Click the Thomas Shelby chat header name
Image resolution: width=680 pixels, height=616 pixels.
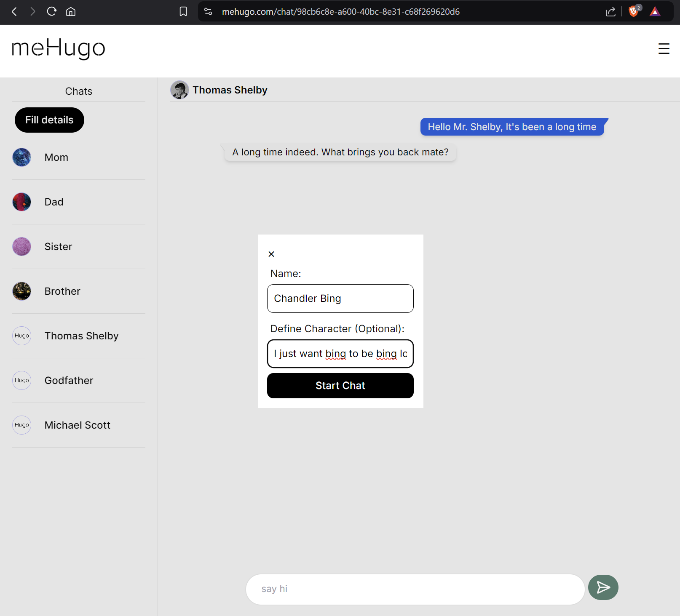[230, 90]
